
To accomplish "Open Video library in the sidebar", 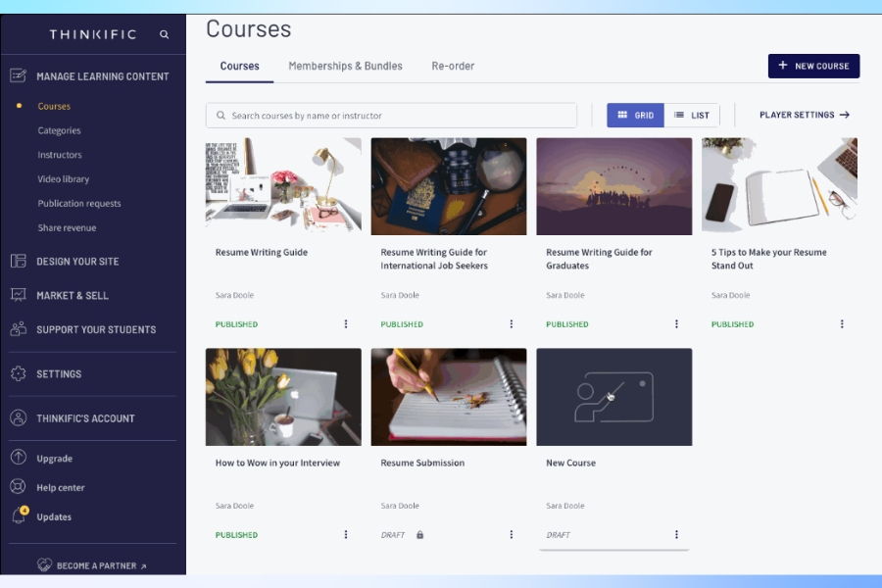I will (64, 179).
